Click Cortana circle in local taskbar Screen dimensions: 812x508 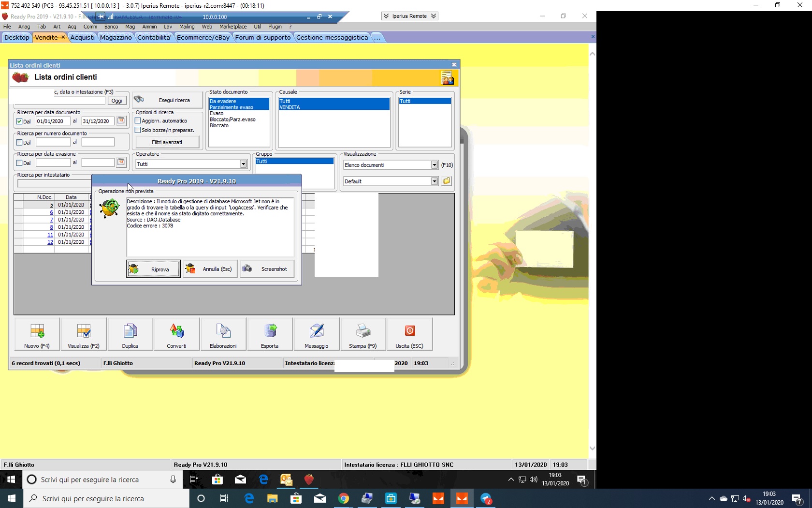pos(201,498)
